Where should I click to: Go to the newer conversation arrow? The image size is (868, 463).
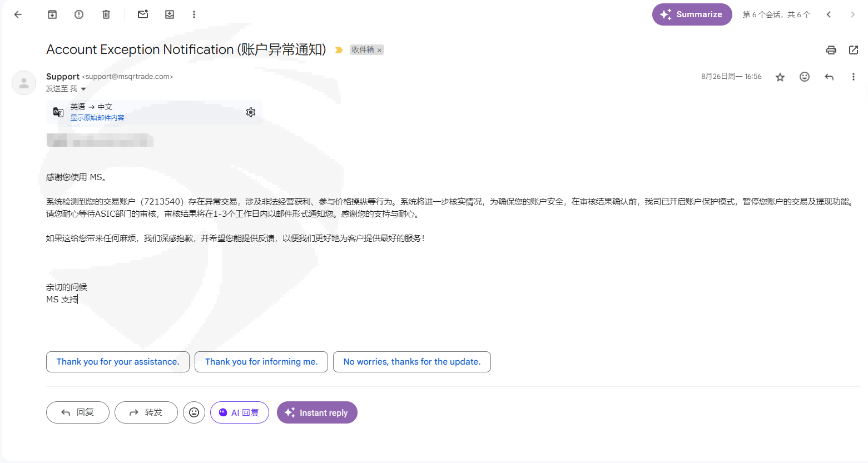[829, 14]
